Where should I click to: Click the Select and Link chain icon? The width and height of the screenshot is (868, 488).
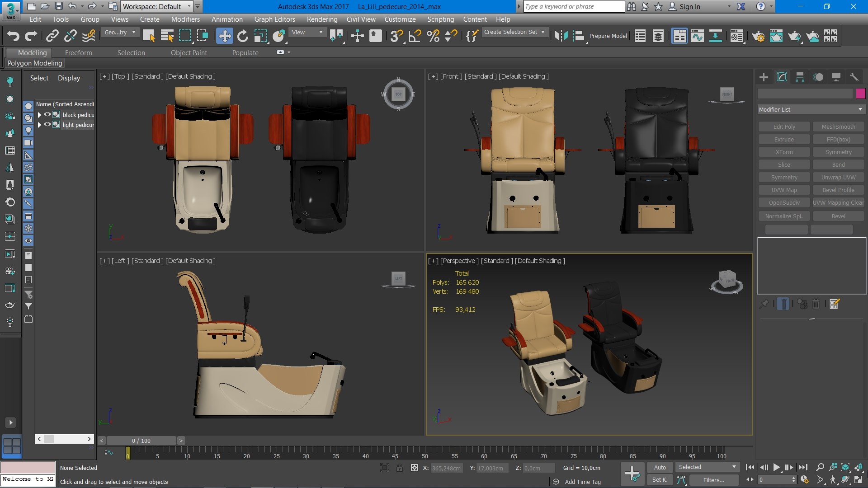pos(52,36)
